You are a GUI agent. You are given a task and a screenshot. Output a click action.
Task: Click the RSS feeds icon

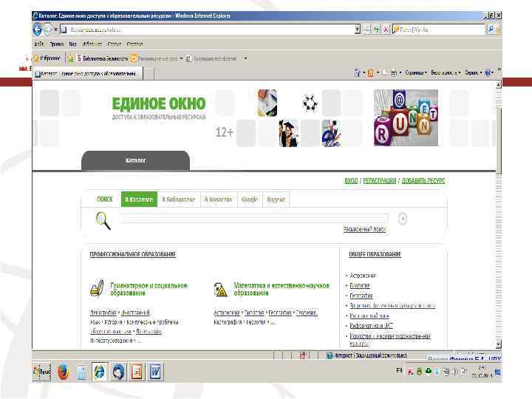(370, 72)
